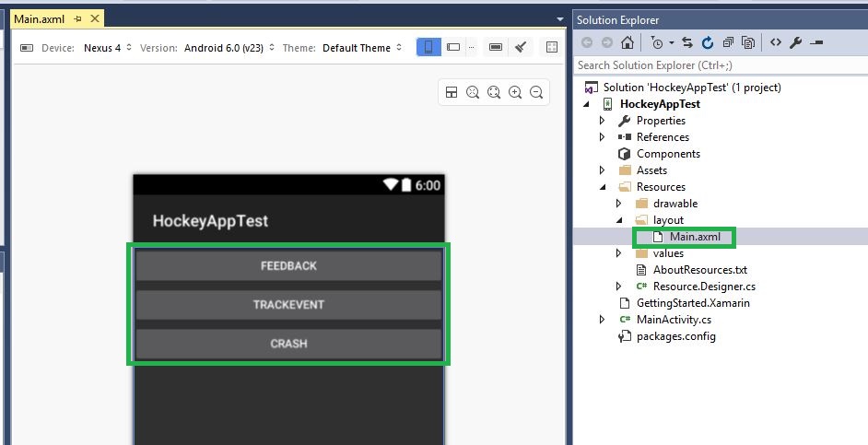Select the drawable folder
The height and width of the screenshot is (445, 868).
(x=675, y=204)
